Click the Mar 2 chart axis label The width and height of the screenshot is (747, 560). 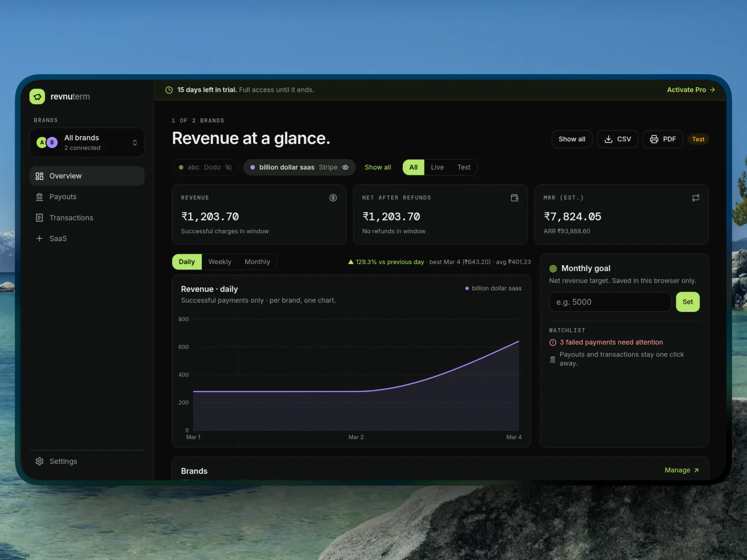[x=356, y=437]
